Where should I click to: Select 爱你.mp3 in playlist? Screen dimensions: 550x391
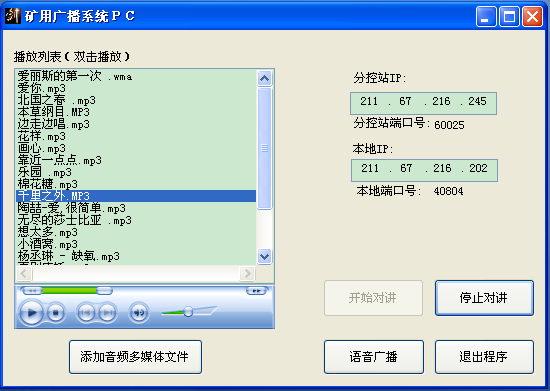(136, 88)
